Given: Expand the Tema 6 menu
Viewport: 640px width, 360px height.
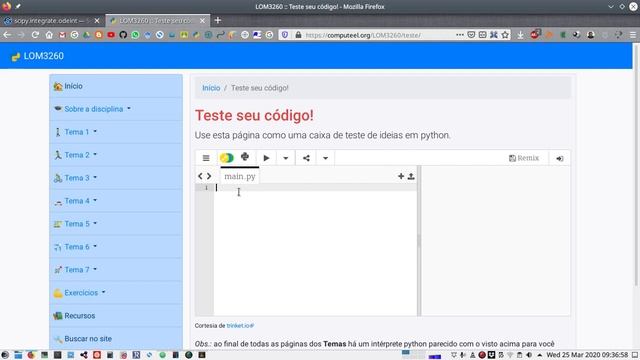Looking at the screenshot, I should [x=116, y=247].
